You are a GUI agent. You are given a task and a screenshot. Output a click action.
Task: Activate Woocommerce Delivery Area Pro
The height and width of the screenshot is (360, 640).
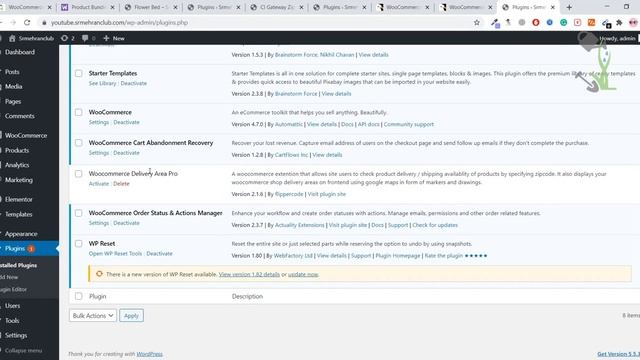tap(99, 184)
